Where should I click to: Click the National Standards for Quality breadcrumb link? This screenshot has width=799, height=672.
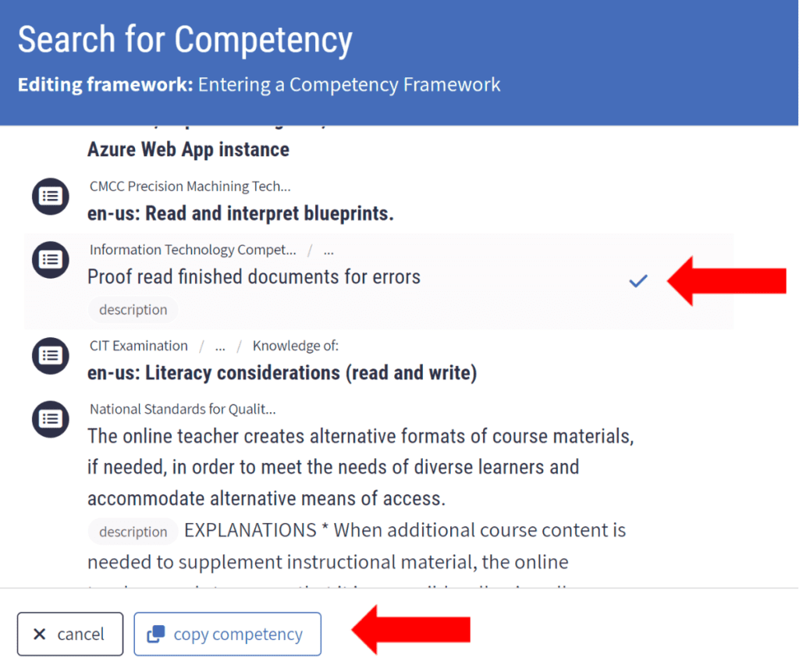182,409
